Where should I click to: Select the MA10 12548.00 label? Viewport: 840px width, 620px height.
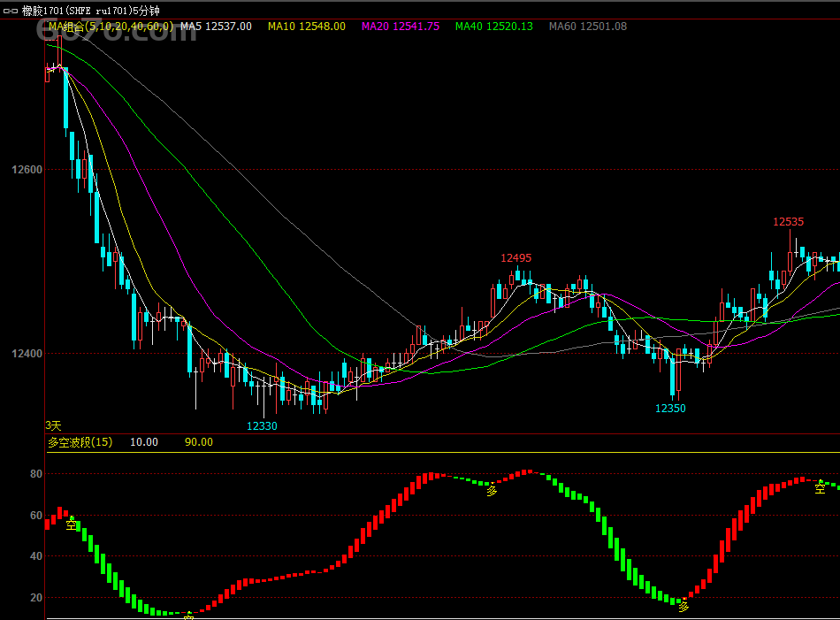point(307,27)
